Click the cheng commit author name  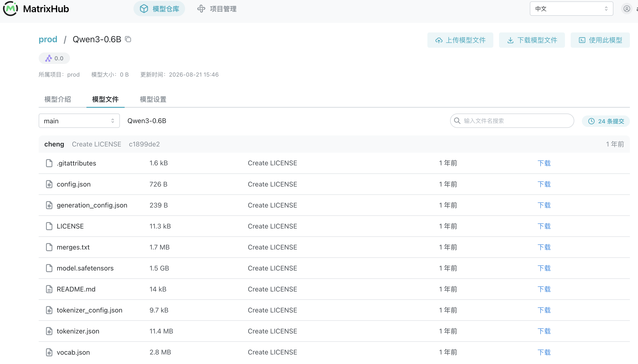[54, 144]
